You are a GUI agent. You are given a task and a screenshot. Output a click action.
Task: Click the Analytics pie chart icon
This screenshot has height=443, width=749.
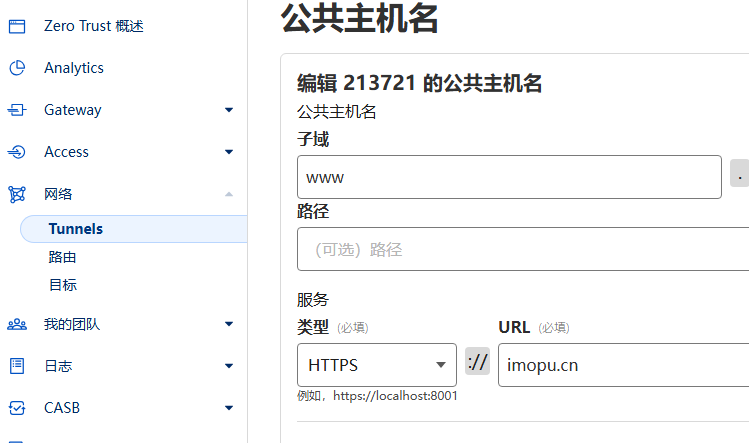point(17,68)
